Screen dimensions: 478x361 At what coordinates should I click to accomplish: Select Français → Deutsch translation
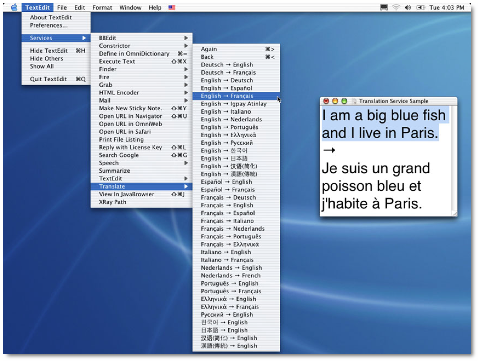236,197
